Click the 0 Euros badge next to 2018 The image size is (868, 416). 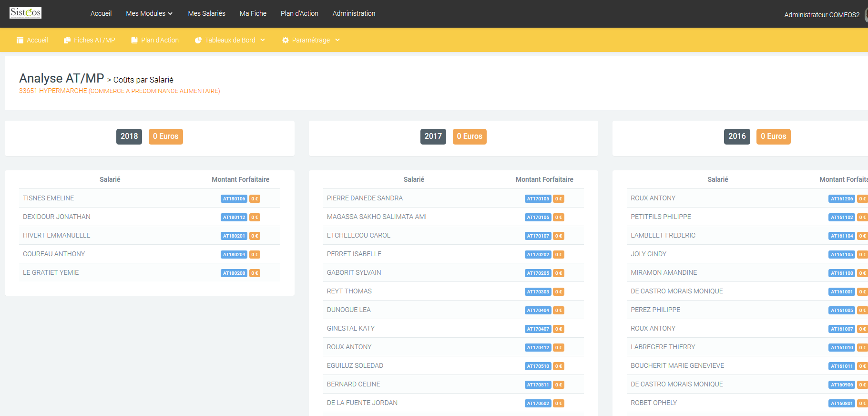tap(166, 136)
